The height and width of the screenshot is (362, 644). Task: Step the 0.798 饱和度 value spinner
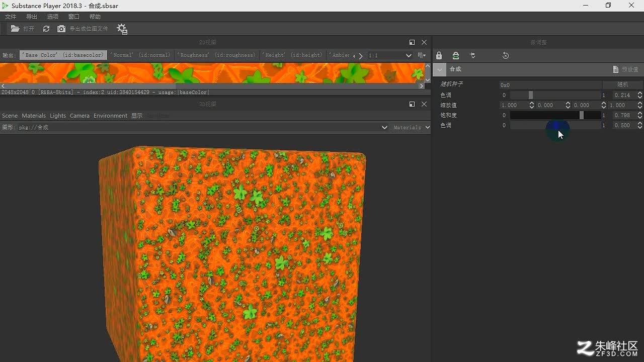[x=640, y=115]
